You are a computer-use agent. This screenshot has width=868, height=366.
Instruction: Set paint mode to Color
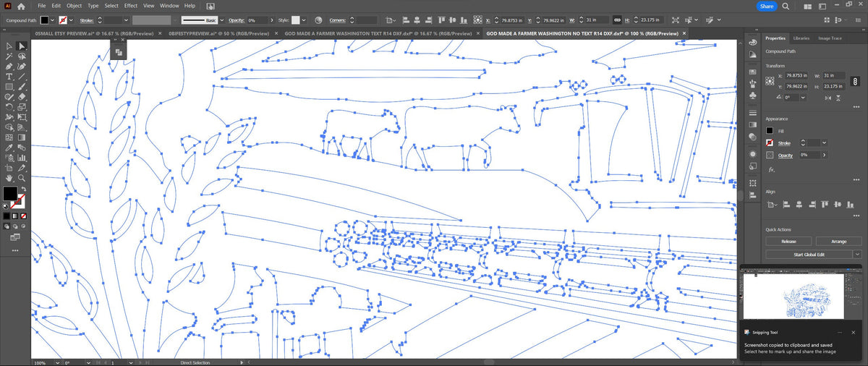[7, 216]
